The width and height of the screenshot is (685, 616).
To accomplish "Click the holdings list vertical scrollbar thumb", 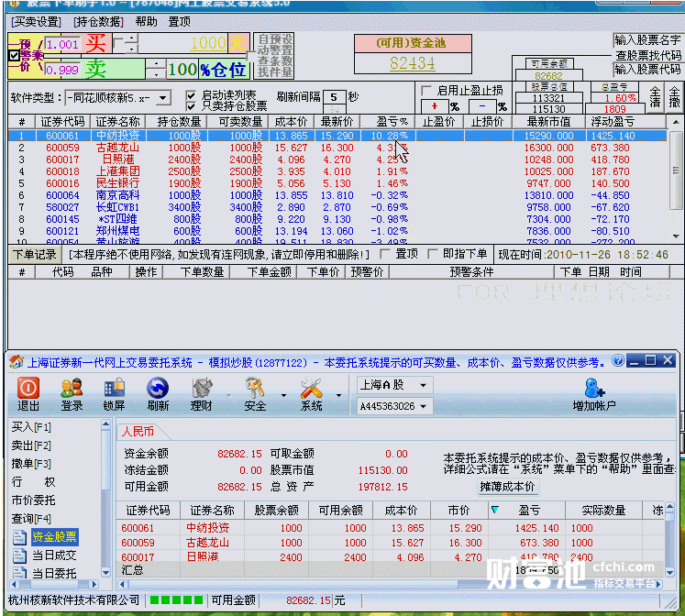I will point(676,170).
